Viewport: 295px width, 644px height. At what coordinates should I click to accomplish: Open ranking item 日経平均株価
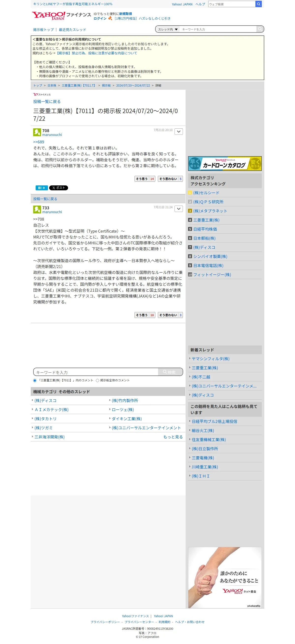point(205,229)
